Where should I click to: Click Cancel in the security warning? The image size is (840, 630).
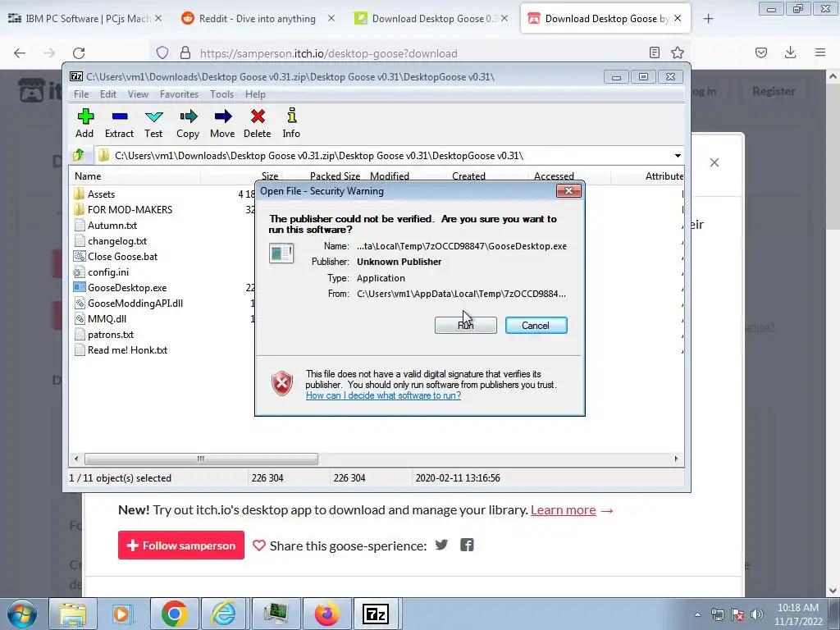[x=536, y=325]
